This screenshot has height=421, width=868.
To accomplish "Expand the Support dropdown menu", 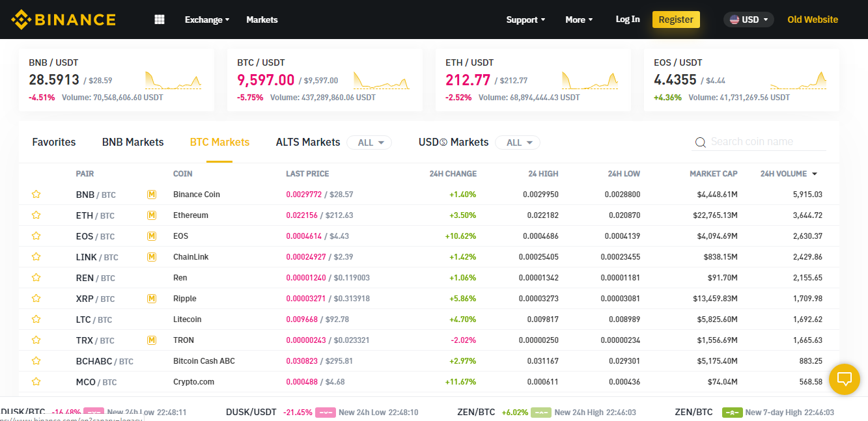I will pyautogui.click(x=525, y=20).
